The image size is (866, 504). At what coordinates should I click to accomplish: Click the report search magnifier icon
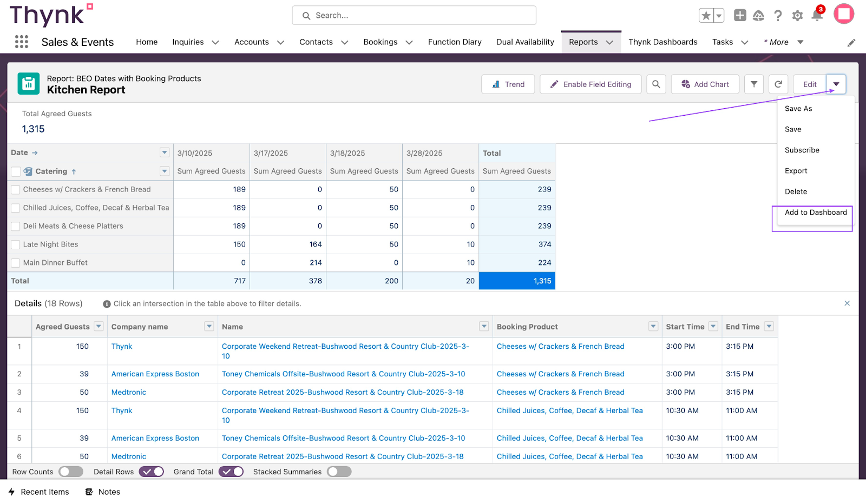click(x=656, y=84)
